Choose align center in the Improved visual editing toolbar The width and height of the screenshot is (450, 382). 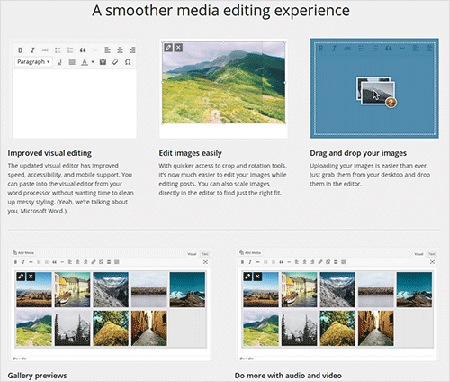tap(120, 50)
